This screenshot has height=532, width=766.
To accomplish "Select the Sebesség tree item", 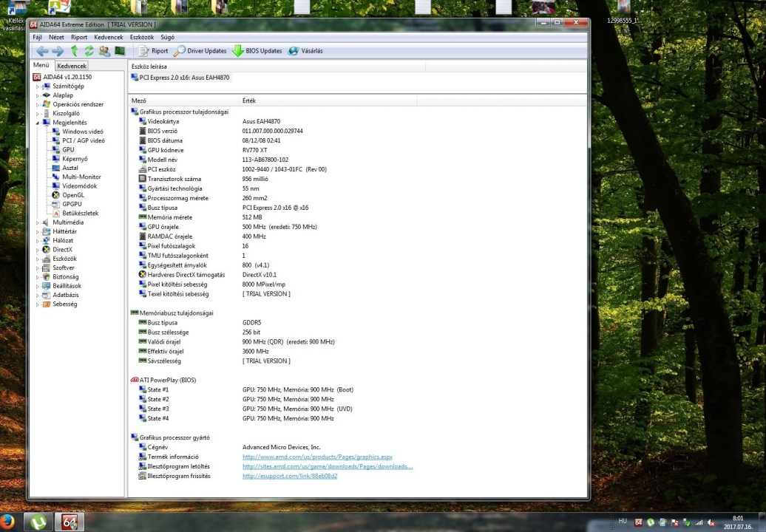I will click(x=64, y=304).
